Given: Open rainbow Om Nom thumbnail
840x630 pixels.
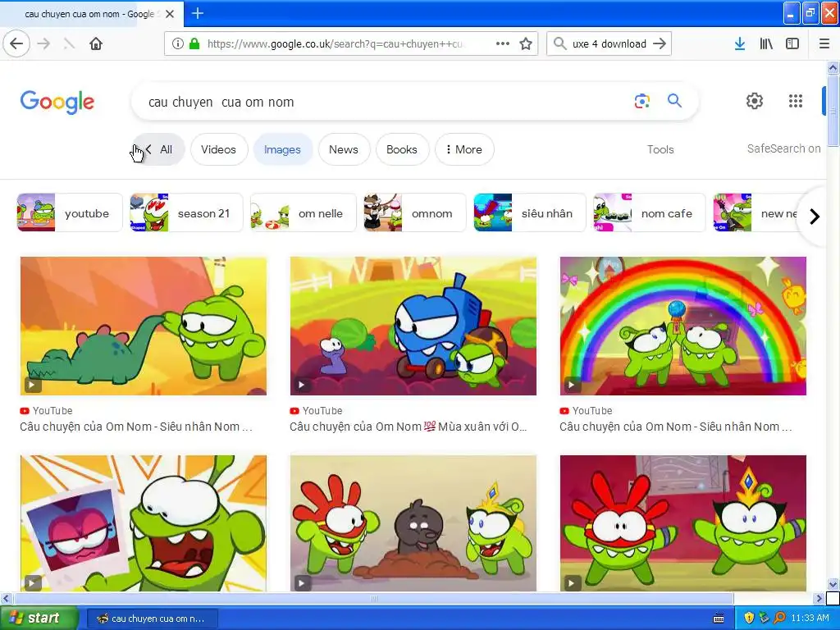Looking at the screenshot, I should coord(683,326).
